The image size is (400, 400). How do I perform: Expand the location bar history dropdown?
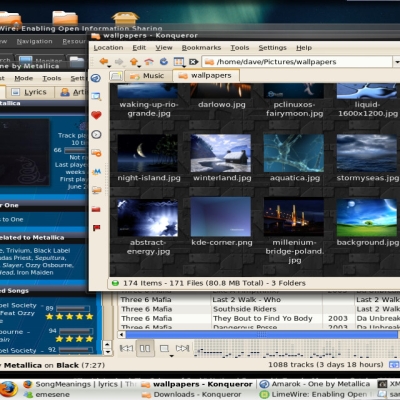pos(397,62)
